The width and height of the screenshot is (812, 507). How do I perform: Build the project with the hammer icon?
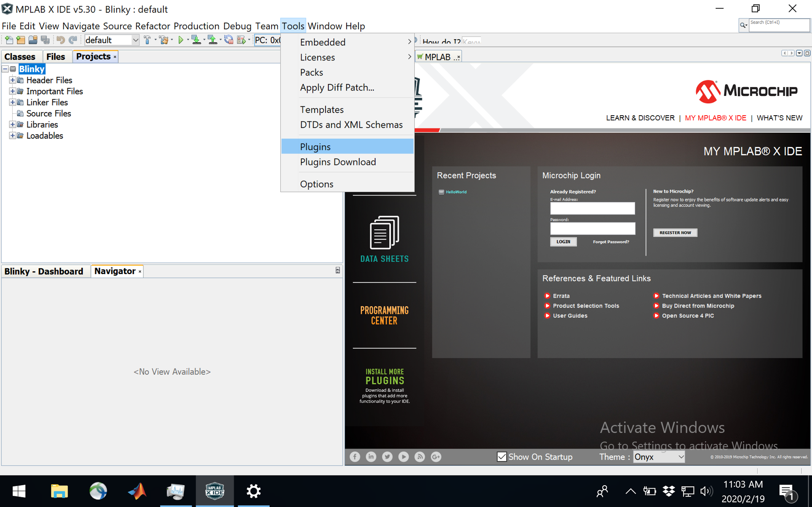pos(147,40)
